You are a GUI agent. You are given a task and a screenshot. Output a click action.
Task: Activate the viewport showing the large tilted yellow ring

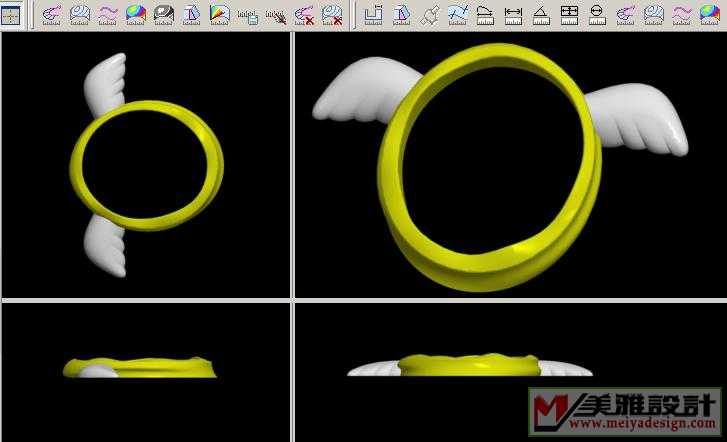point(510,165)
